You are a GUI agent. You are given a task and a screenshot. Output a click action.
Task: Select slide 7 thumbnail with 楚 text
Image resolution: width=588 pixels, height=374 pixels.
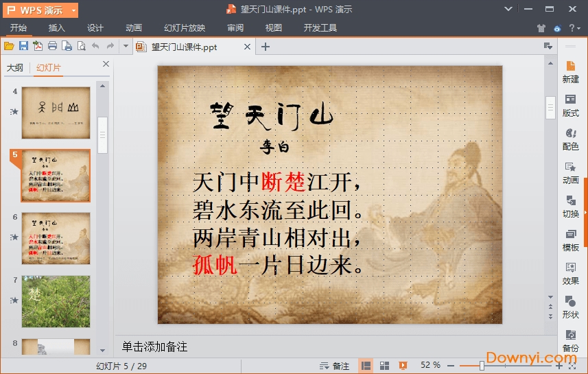56,301
